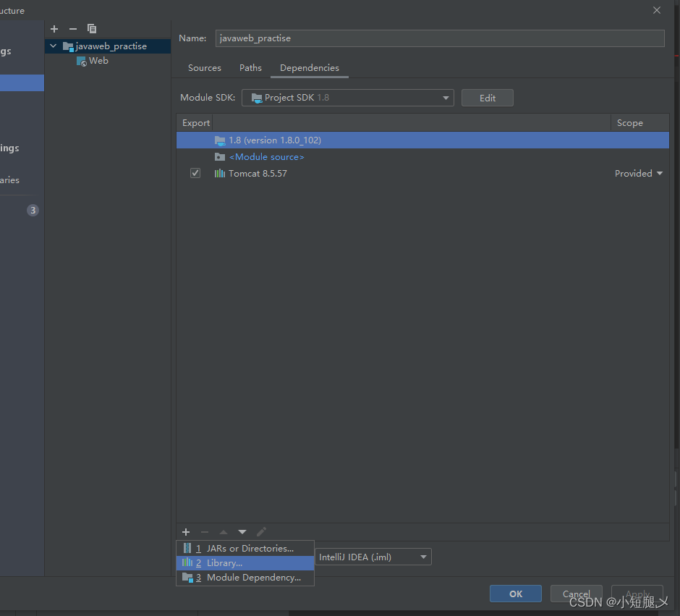This screenshot has height=616, width=680.
Task: Select the Web facet node
Action: pos(98,61)
